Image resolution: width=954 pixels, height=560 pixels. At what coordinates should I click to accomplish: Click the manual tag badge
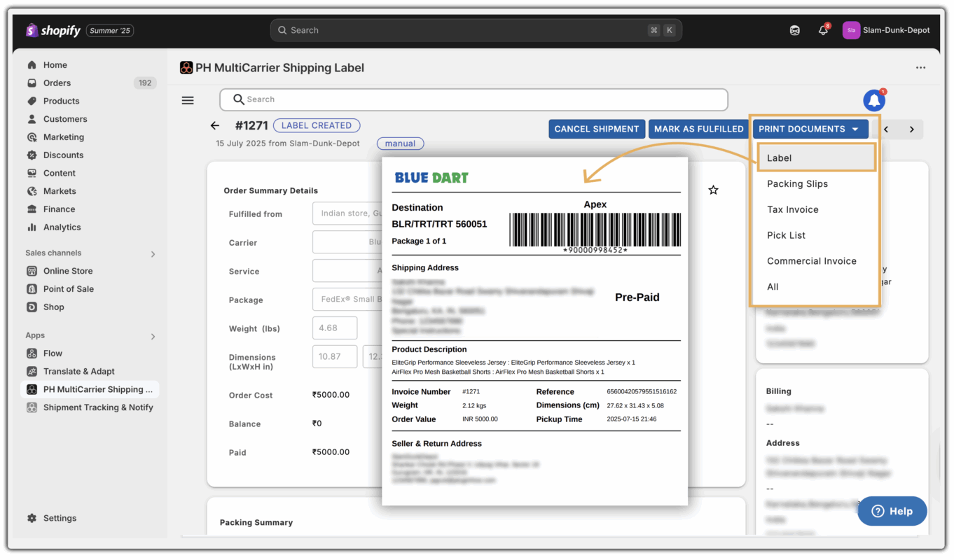coord(400,143)
